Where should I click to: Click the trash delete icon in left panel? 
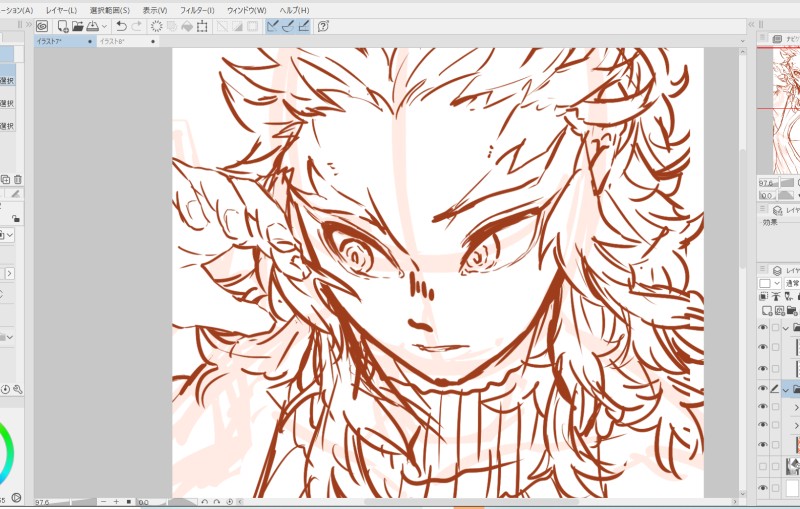coord(18,179)
